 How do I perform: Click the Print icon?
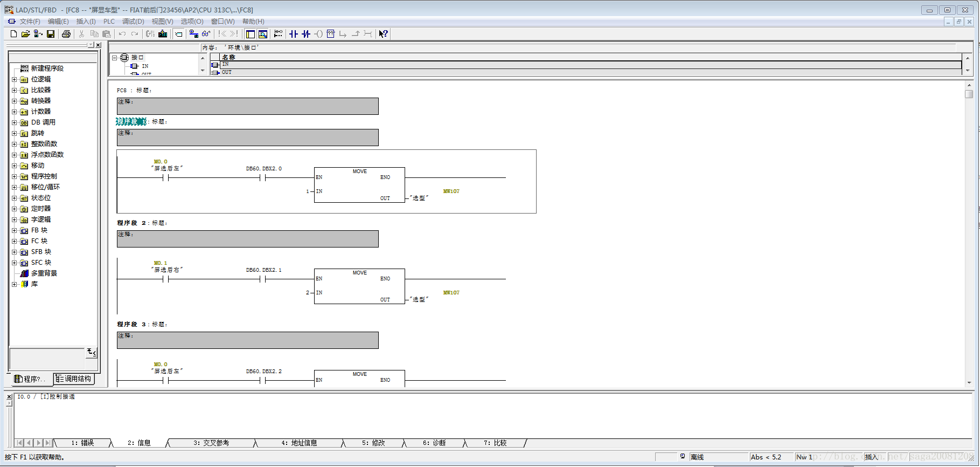click(66, 34)
